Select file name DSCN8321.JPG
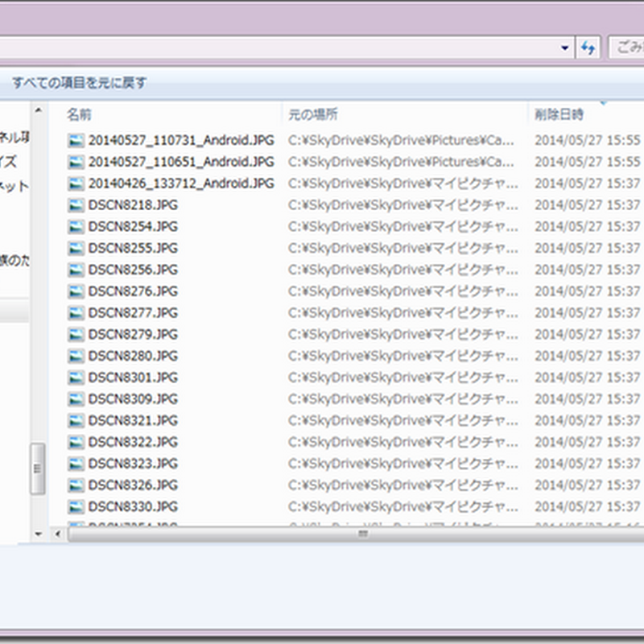644x644 pixels. 133,420
